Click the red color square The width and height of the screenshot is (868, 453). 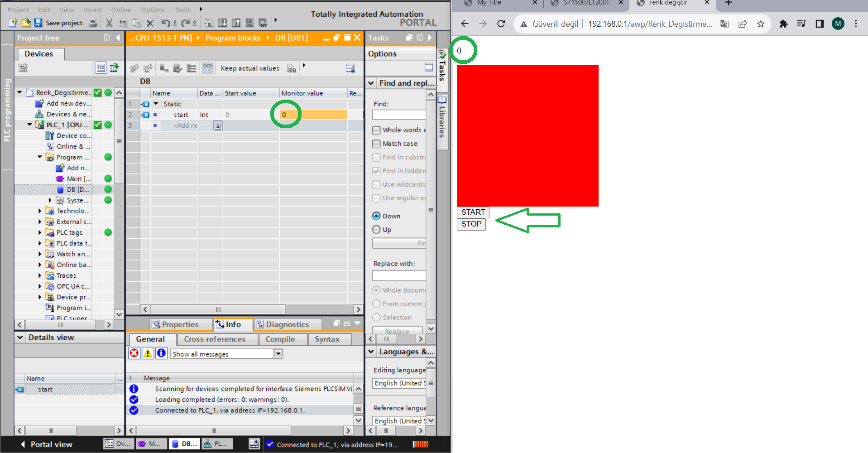(528, 135)
